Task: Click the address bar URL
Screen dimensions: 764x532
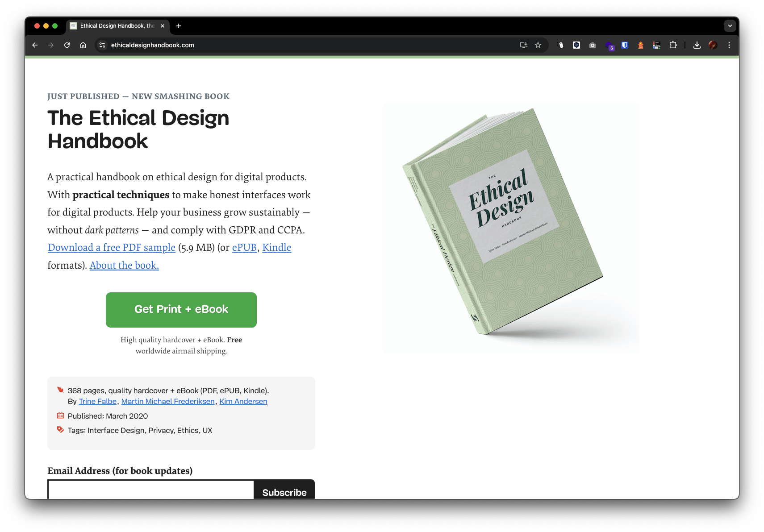Action: click(x=153, y=45)
